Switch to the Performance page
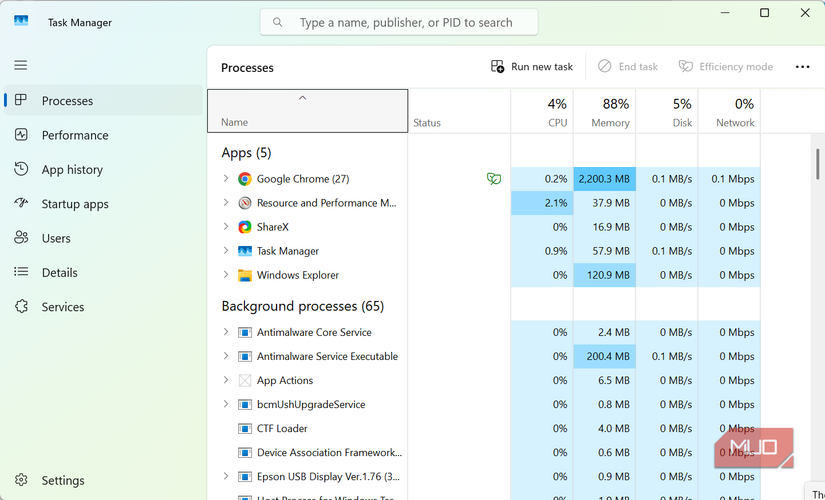The width and height of the screenshot is (825, 500). [75, 135]
